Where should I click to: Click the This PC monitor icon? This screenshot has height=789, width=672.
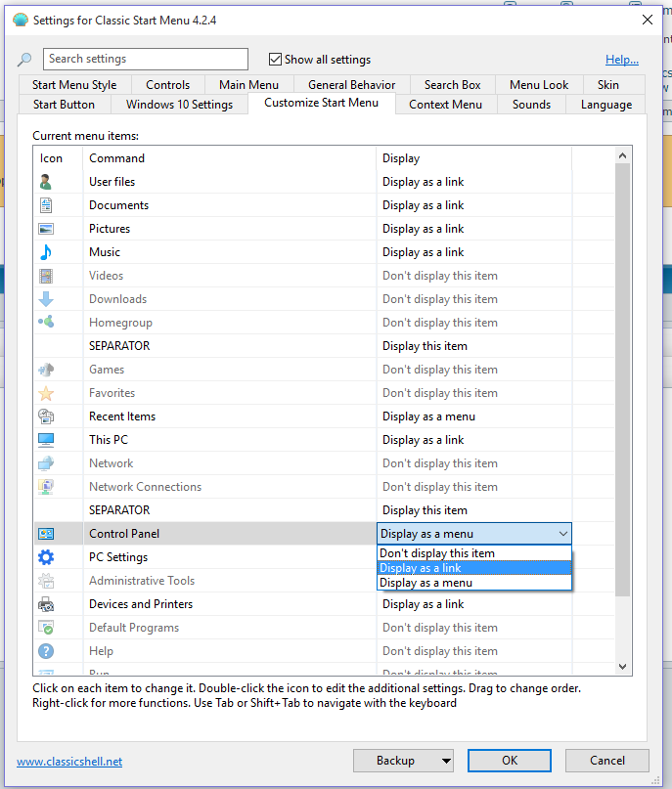(46, 440)
